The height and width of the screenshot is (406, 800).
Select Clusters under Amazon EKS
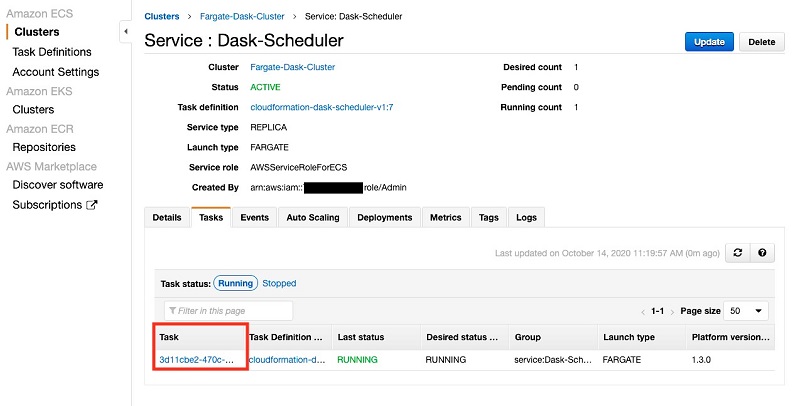(33, 110)
